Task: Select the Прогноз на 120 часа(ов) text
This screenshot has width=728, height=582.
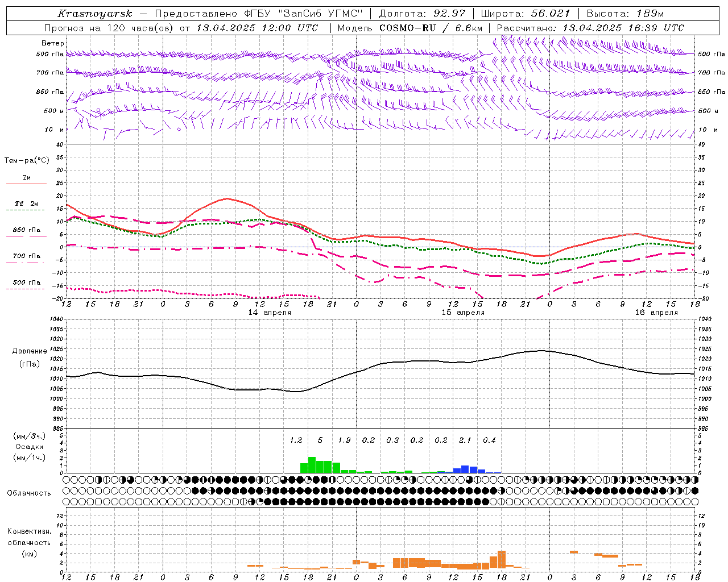Action: pyautogui.click(x=109, y=28)
